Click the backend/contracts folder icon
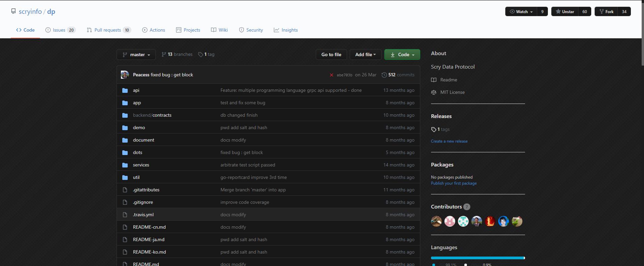 click(x=125, y=115)
